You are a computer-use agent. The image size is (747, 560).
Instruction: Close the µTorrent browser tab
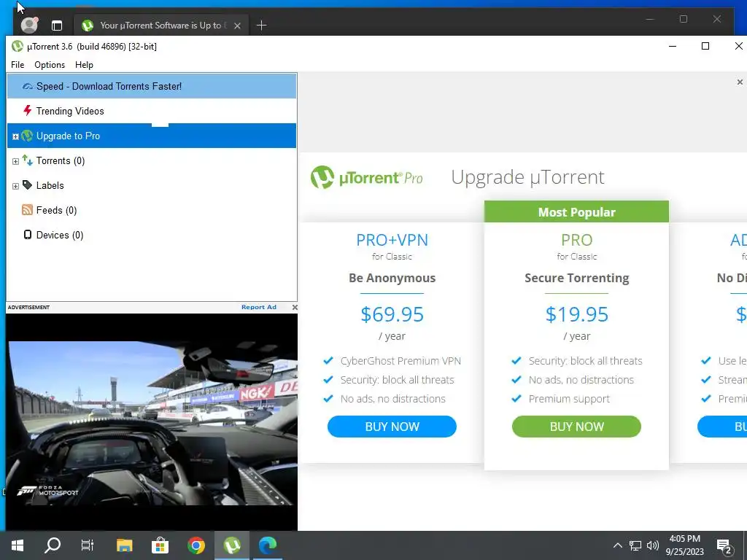coord(237,26)
